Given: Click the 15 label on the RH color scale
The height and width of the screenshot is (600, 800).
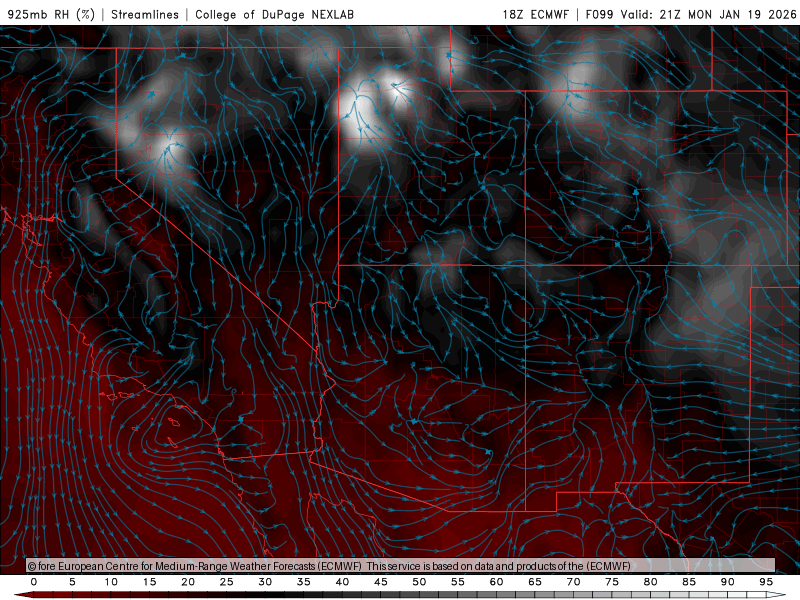Looking at the screenshot, I should [149, 582].
